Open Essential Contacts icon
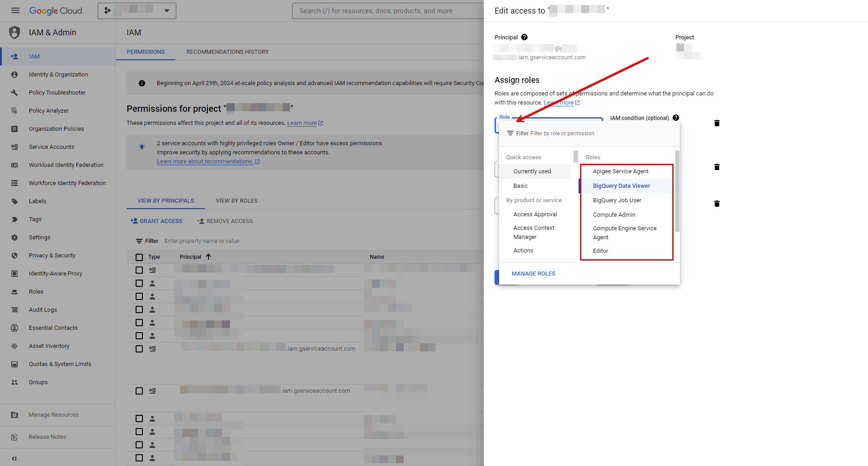 [14, 328]
